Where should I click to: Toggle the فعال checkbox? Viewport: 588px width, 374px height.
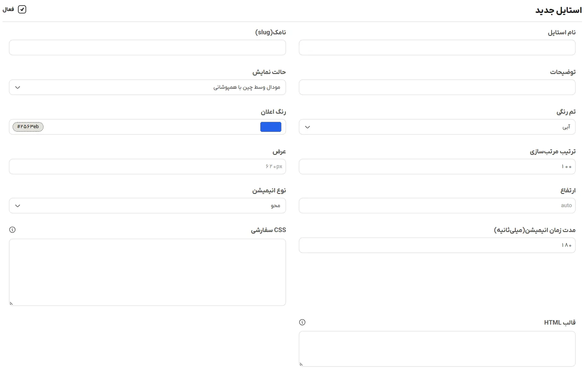22,9
